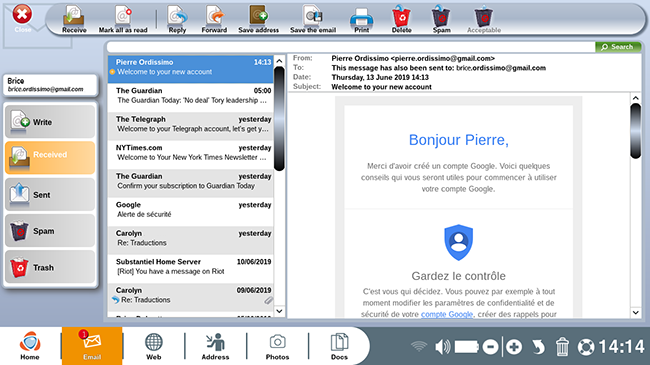Delete the selected email

point(401,19)
